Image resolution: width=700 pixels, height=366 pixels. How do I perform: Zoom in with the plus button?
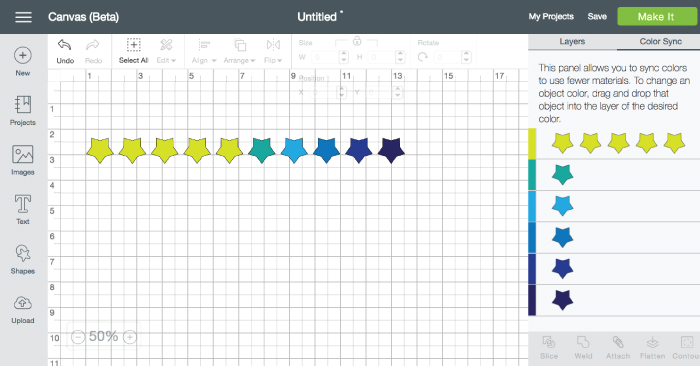click(x=130, y=337)
